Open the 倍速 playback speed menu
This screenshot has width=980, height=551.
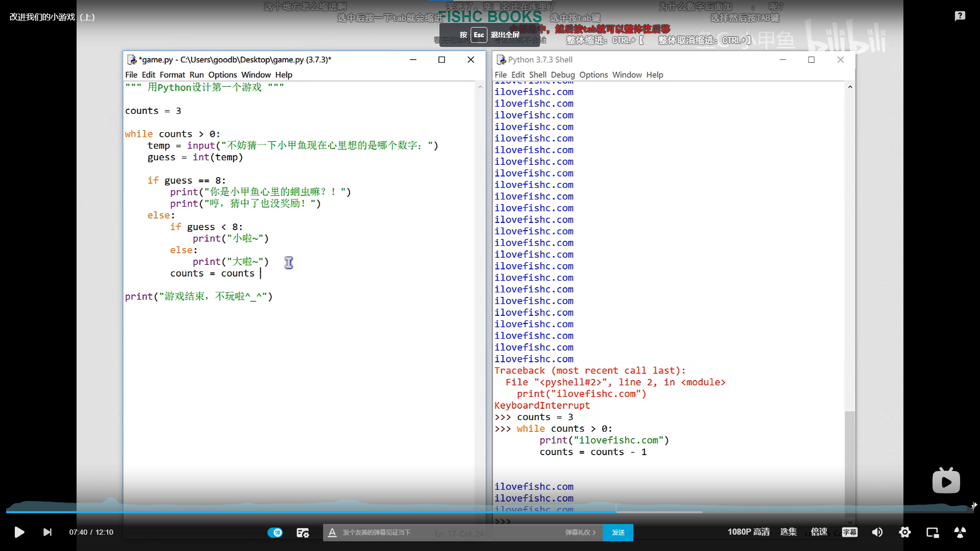(x=819, y=532)
